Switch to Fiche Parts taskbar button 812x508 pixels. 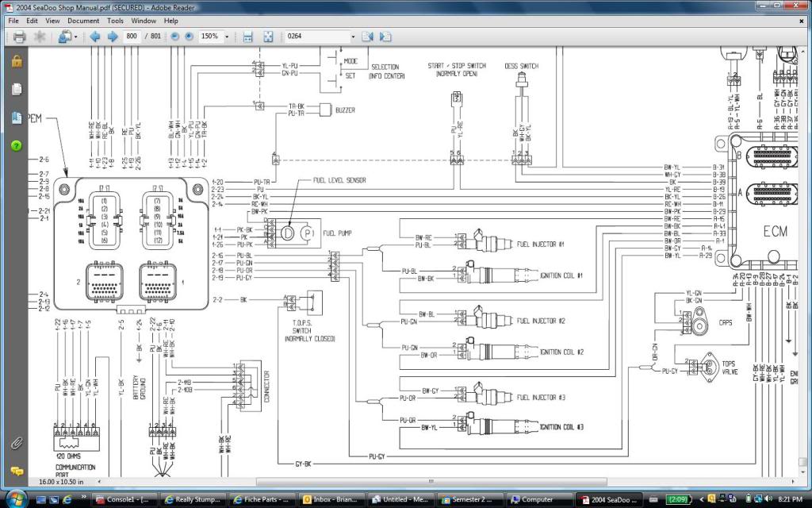(x=262, y=500)
